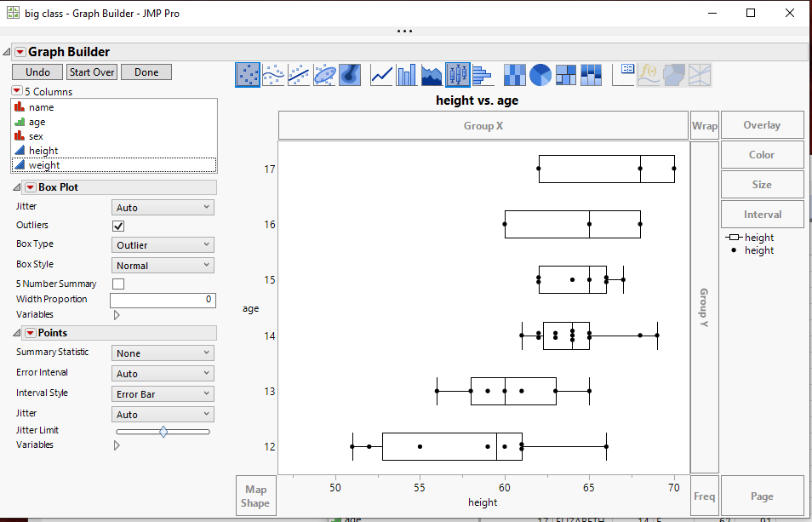Image resolution: width=812 pixels, height=522 pixels.
Task: Click the Done button
Action: pos(145,72)
